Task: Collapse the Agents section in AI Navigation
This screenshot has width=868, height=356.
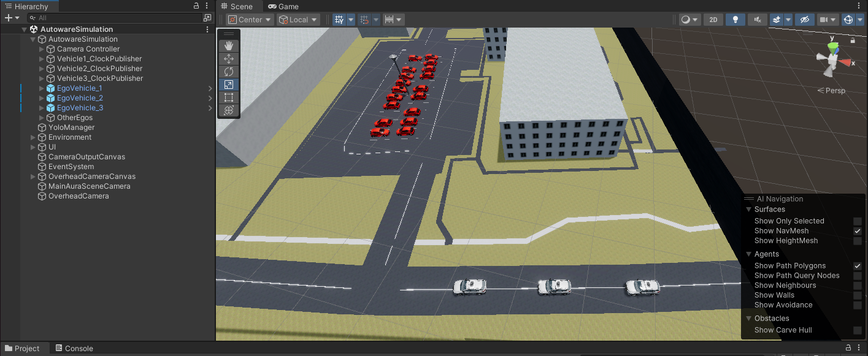Action: [x=749, y=254]
